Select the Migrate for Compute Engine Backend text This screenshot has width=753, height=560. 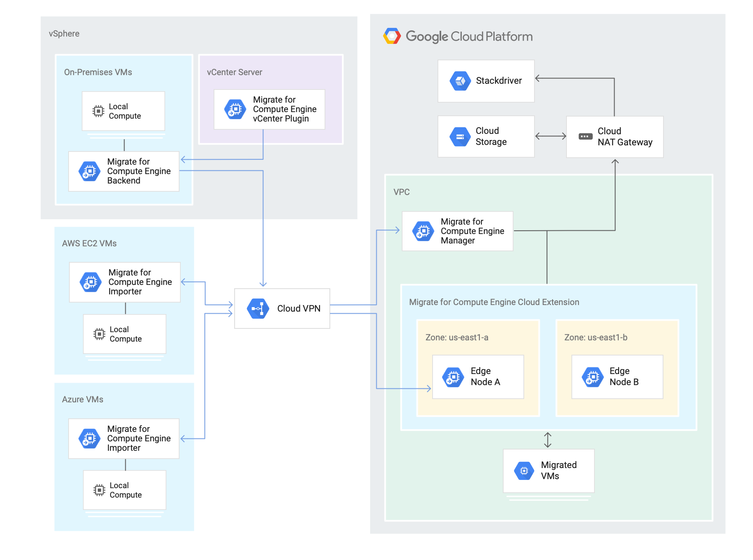[x=139, y=171]
